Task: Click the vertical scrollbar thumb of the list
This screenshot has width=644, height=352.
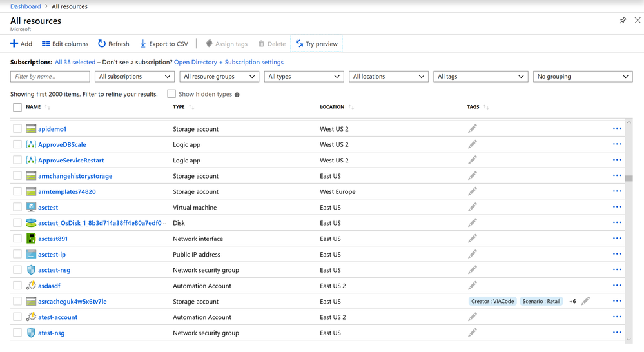Action: (x=629, y=178)
